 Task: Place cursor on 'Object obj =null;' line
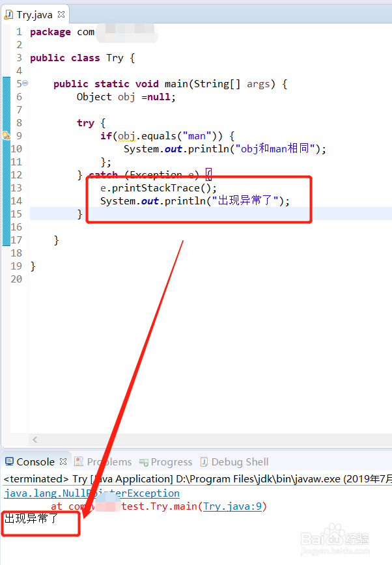click(x=126, y=97)
